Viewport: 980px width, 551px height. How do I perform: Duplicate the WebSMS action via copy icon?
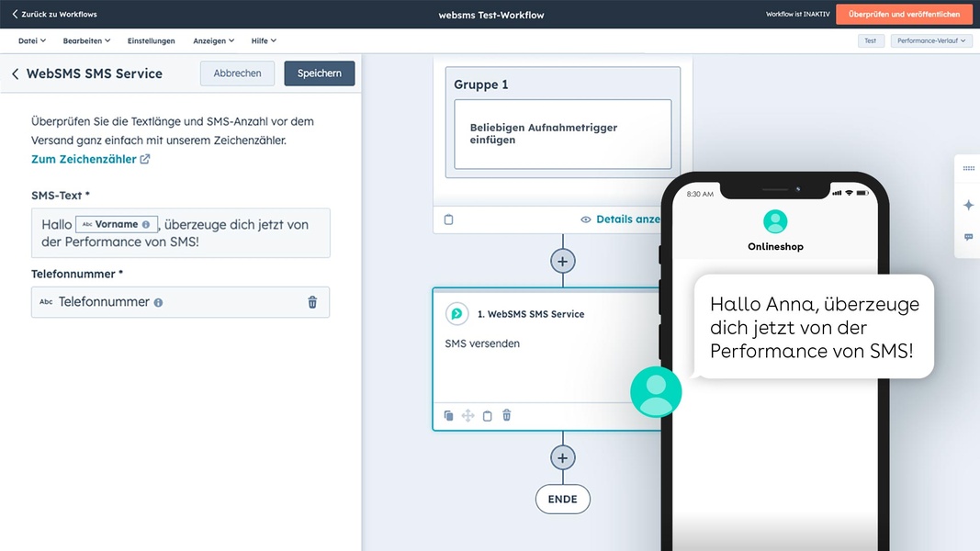click(449, 415)
